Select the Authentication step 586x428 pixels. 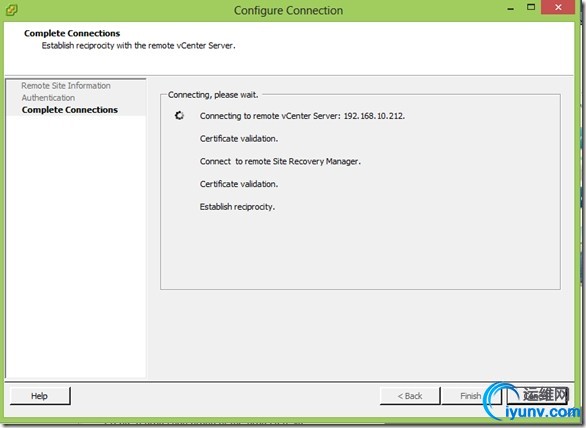click(48, 98)
